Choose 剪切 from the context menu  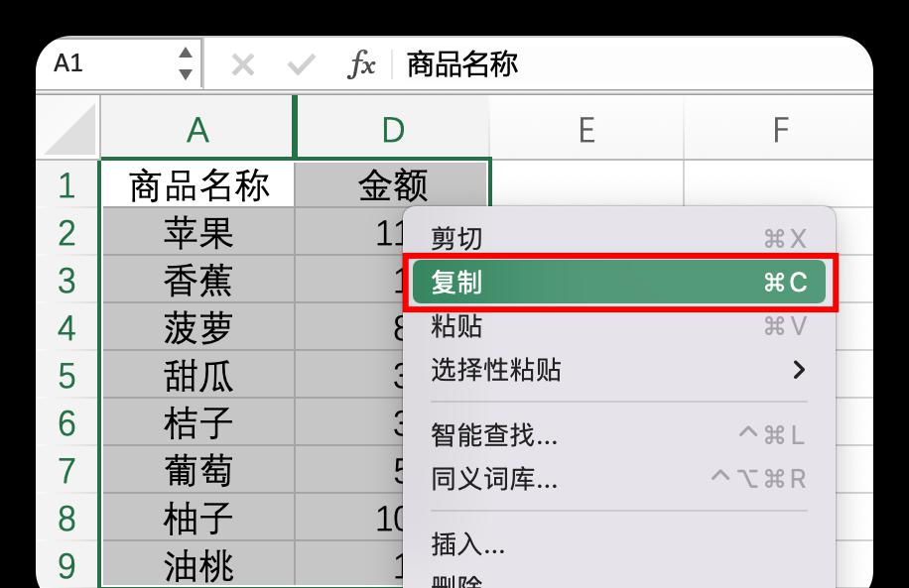pyautogui.click(x=618, y=238)
